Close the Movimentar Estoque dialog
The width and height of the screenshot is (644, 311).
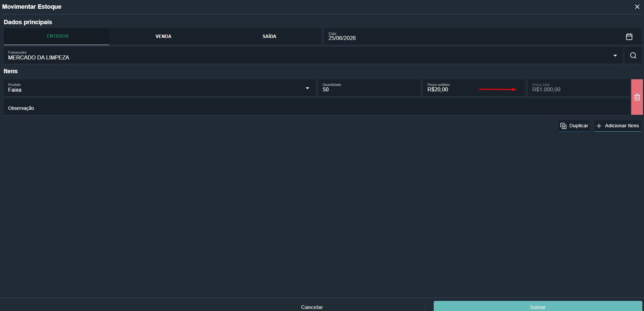[x=637, y=7]
